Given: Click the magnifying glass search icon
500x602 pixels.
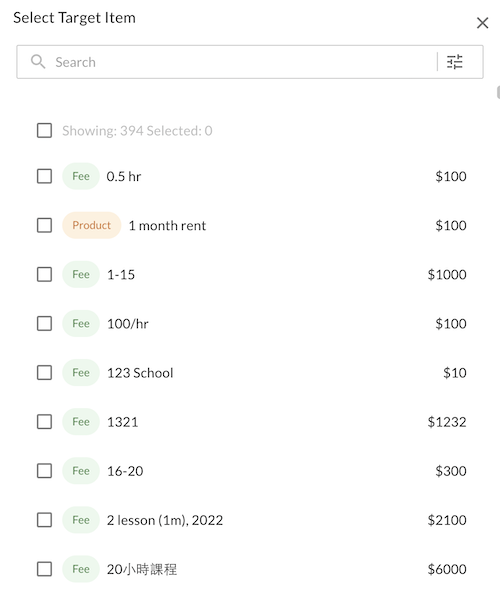Looking at the screenshot, I should [x=38, y=61].
